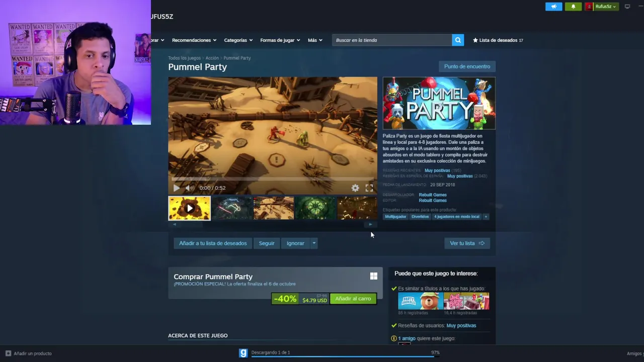Viewport: 644px width, 362px height.
Task: Click the blue megaphone announcements icon
Action: [x=553, y=7]
